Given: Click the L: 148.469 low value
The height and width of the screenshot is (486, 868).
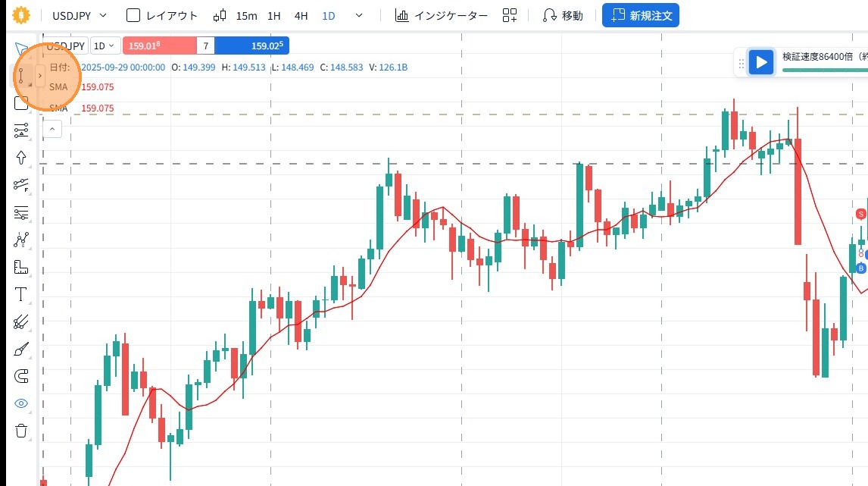Looking at the screenshot, I should pos(293,67).
